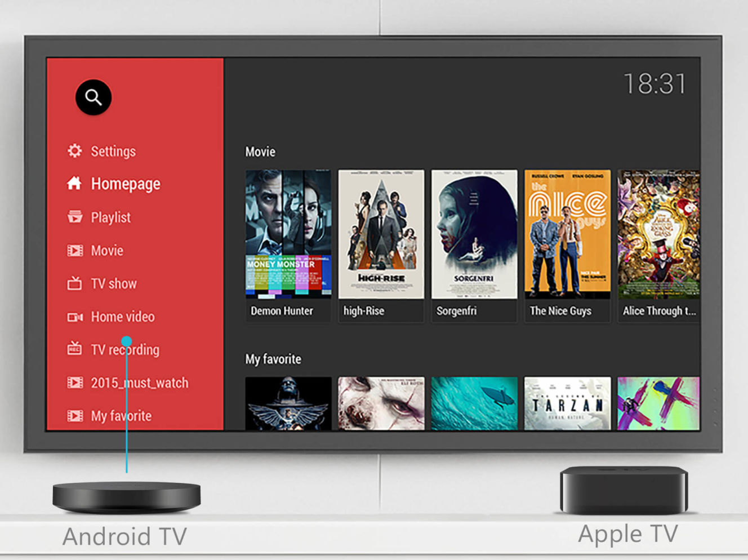Click the film icon beside My favorite

coord(74,416)
